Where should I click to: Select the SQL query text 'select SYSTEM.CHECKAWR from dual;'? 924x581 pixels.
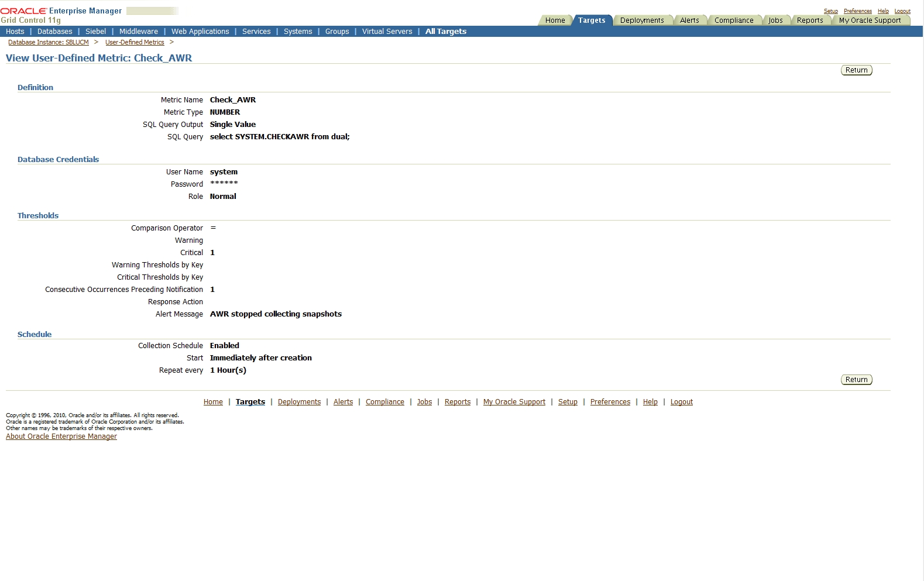coord(280,137)
